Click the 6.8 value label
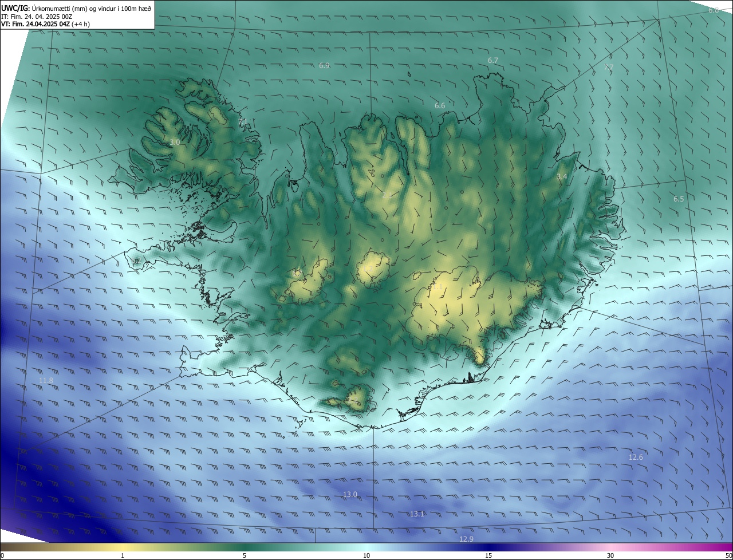 714,10
